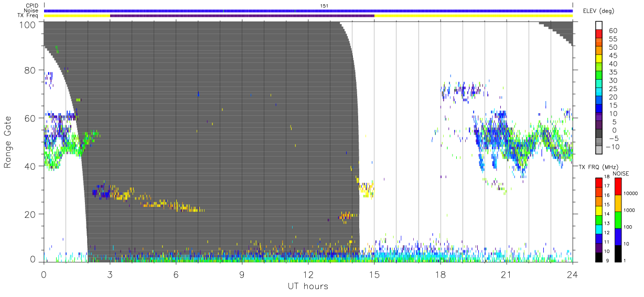This screenshot has width=644, height=297.
Task: Click the UT hours axis title
Action: (x=308, y=286)
